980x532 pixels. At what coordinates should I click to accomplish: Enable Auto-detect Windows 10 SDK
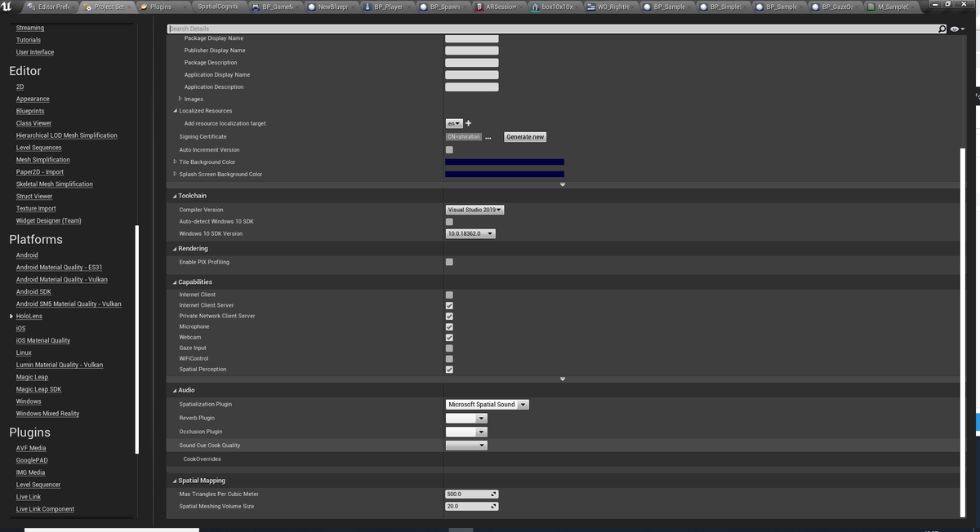(x=449, y=222)
